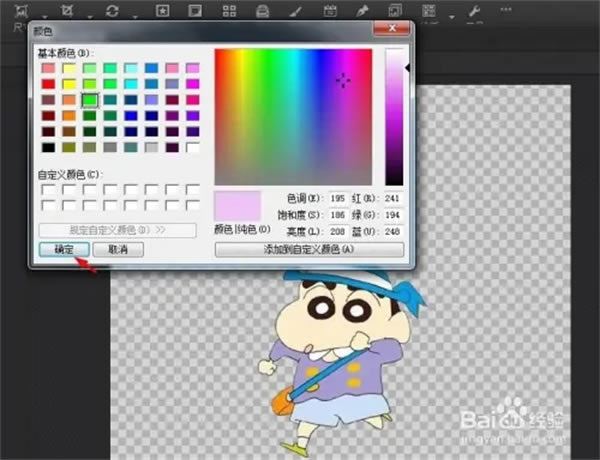The image size is (600, 460).
Task: Open the four-square collage toolbar icon
Action: pos(229,11)
